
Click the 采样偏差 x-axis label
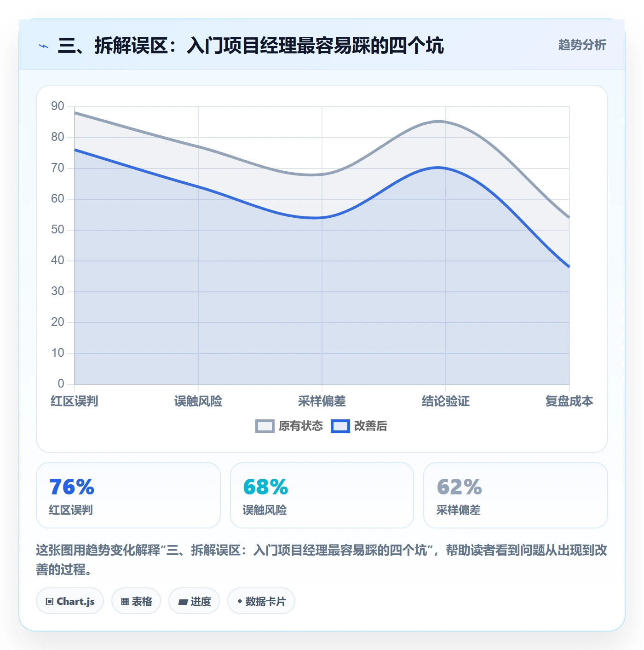(322, 401)
